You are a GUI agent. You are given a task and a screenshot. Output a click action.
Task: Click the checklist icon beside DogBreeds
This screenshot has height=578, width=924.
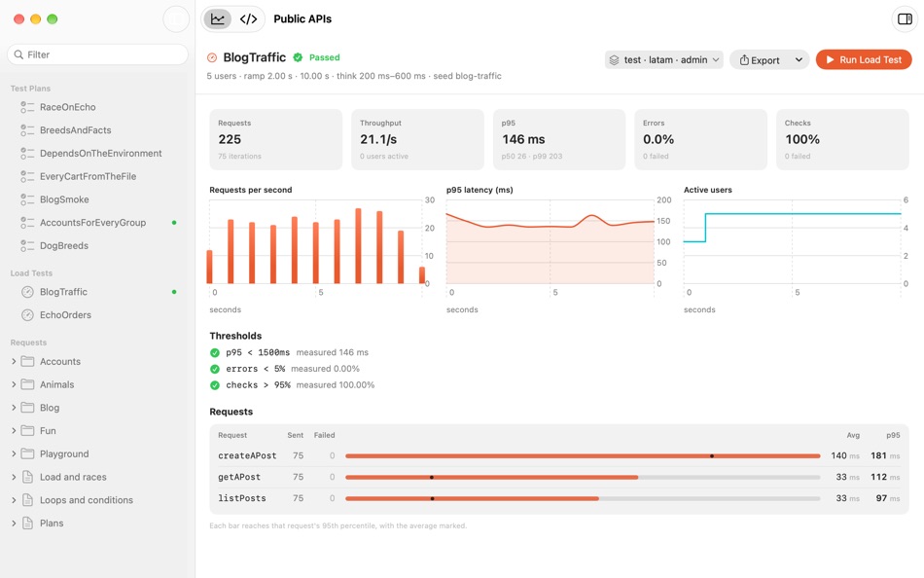27,245
